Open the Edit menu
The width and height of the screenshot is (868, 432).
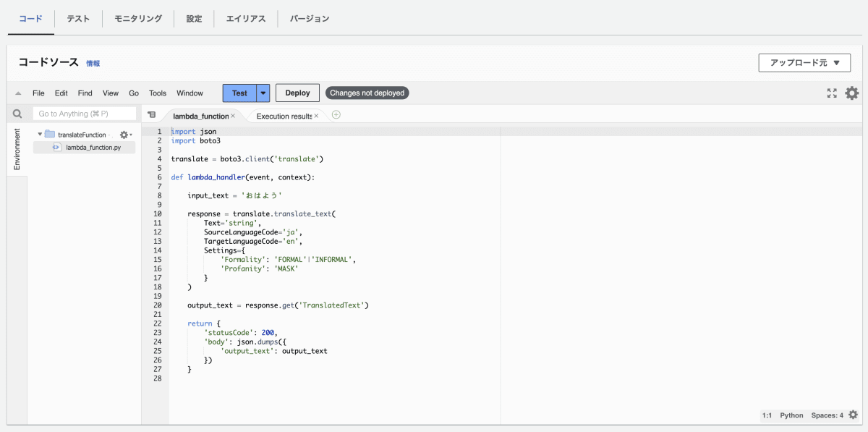click(61, 93)
